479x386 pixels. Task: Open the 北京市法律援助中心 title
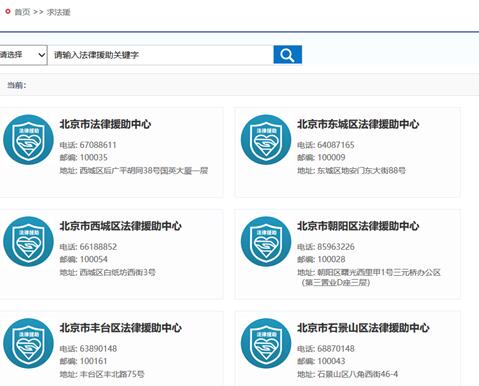[x=105, y=124]
